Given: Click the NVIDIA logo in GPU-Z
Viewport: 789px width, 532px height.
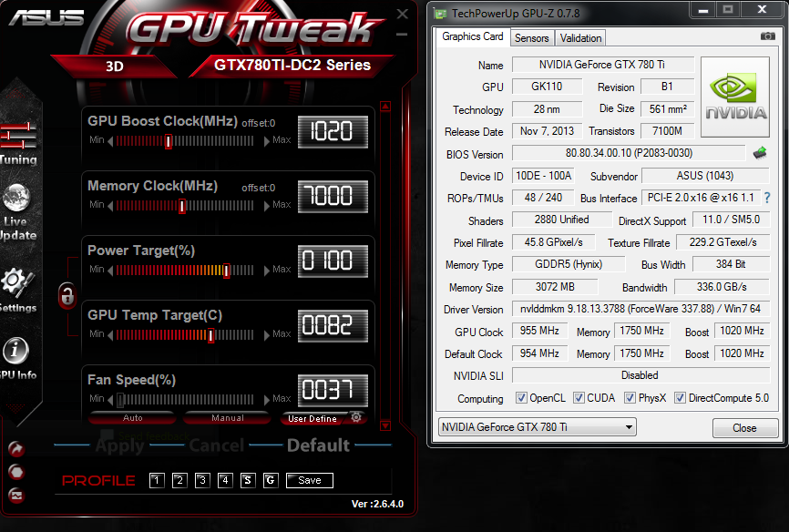Looking at the screenshot, I should [735, 97].
